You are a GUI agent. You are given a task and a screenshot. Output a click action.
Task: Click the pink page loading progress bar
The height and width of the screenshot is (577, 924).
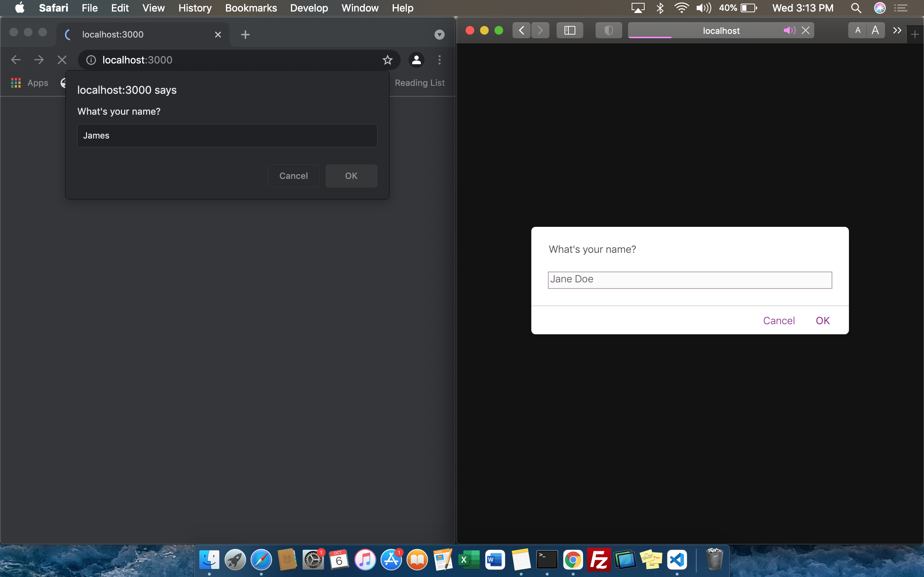point(650,37)
